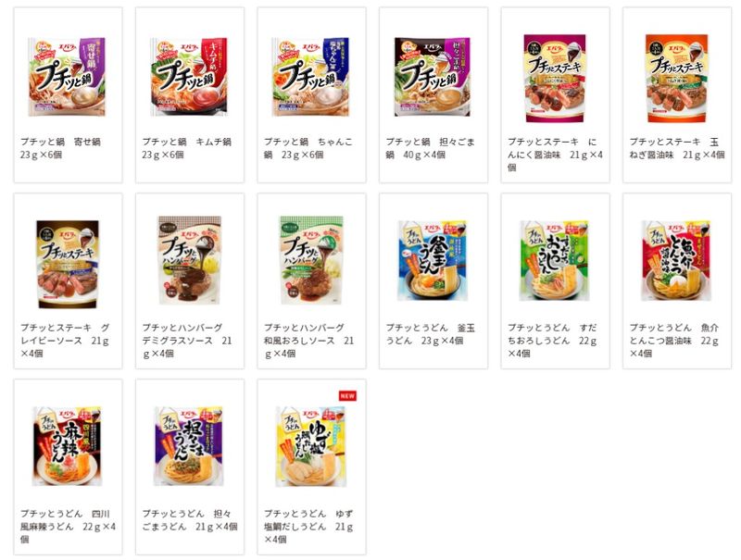Click プチッとうどん 担々ごまうどん 21g×4個 title
The height and width of the screenshot is (560, 741).
click(190, 520)
